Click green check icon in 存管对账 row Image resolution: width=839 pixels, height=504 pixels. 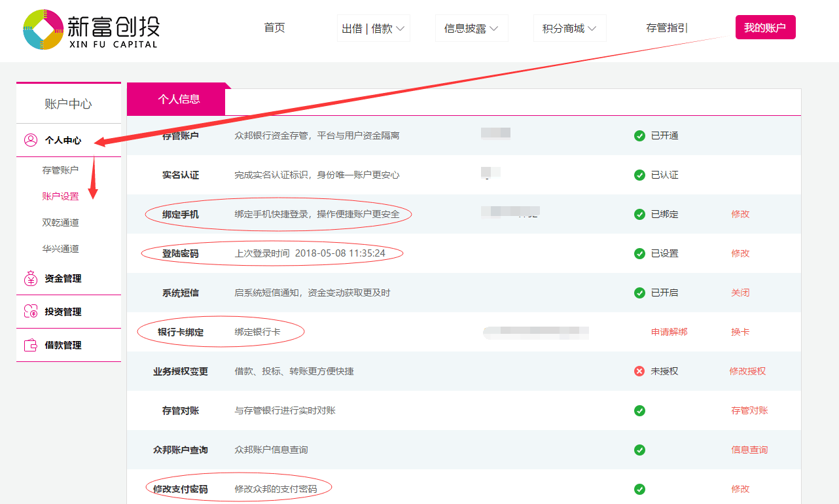coord(639,410)
